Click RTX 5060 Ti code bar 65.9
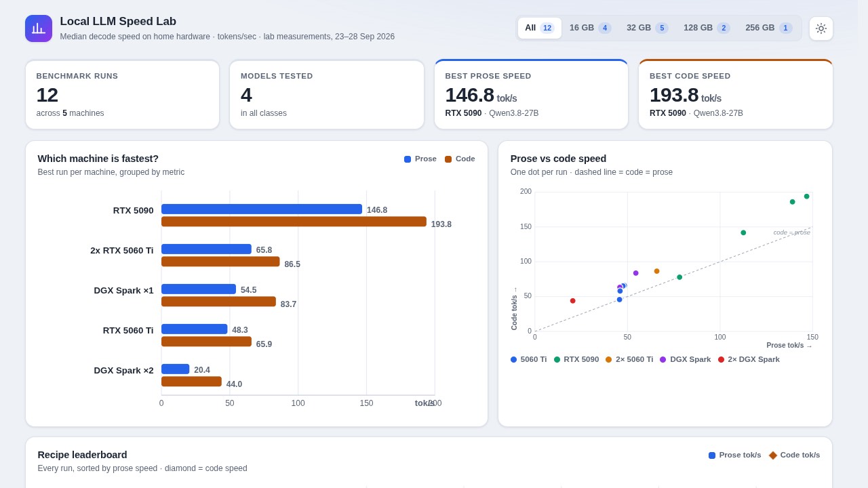This screenshot has height=488, width=868. point(206,342)
